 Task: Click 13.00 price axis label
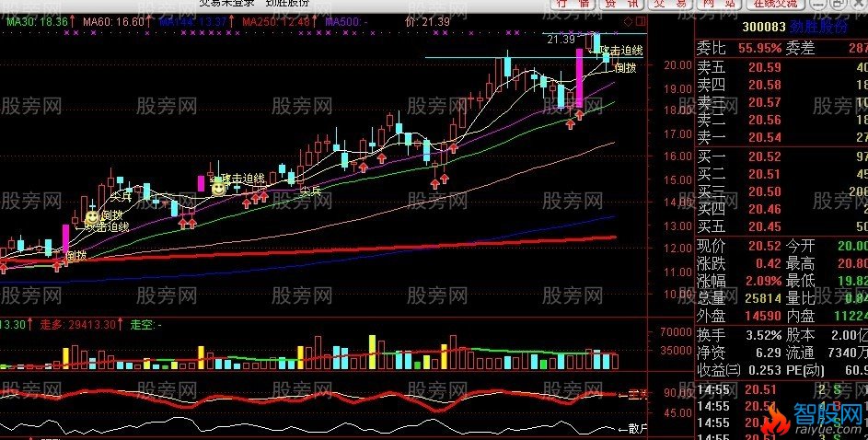[677, 226]
